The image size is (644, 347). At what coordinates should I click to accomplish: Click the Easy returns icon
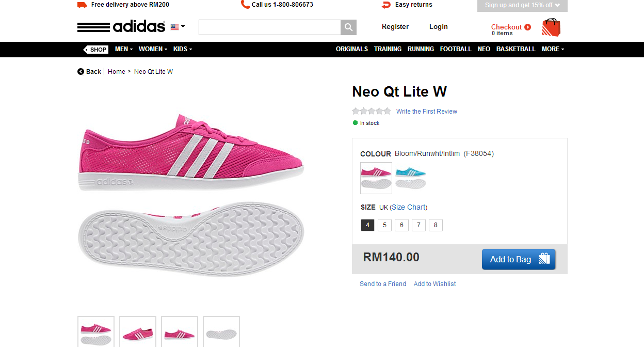[386, 5]
